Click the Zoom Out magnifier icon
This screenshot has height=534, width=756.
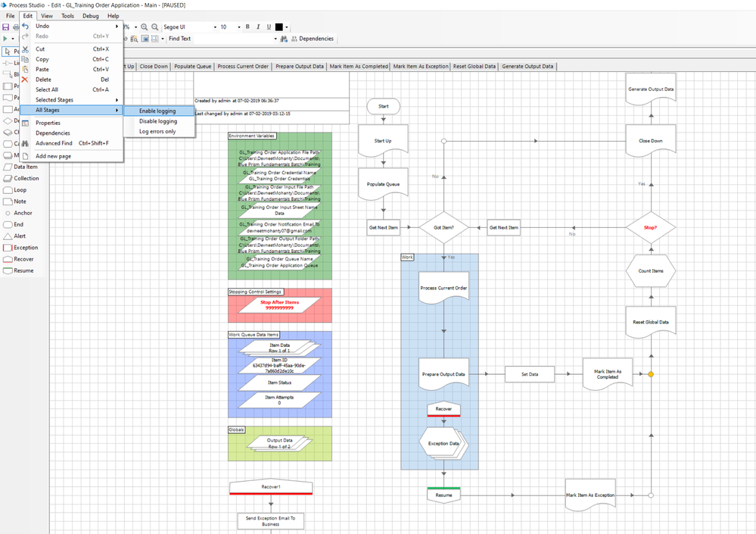pos(155,27)
